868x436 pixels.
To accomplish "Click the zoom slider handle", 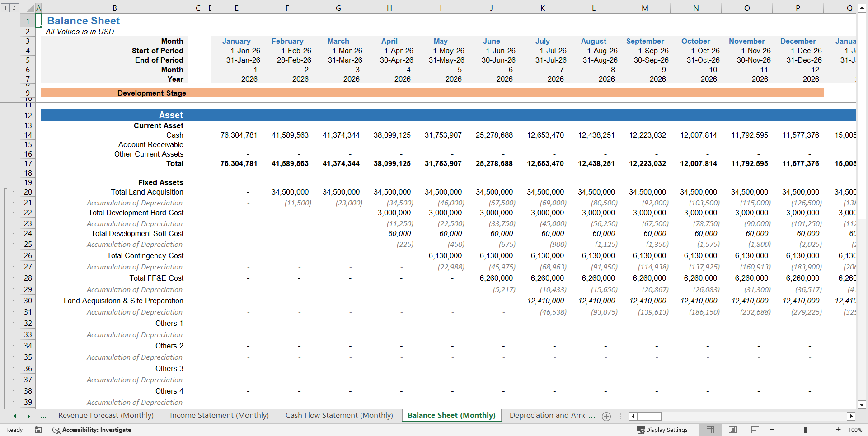I will [x=806, y=430].
